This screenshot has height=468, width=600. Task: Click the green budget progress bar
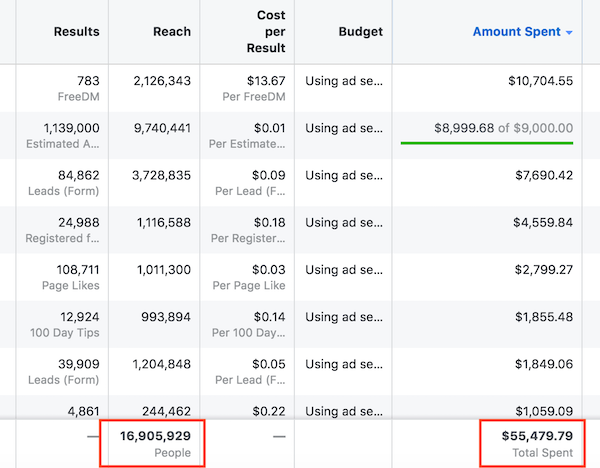[x=487, y=143]
